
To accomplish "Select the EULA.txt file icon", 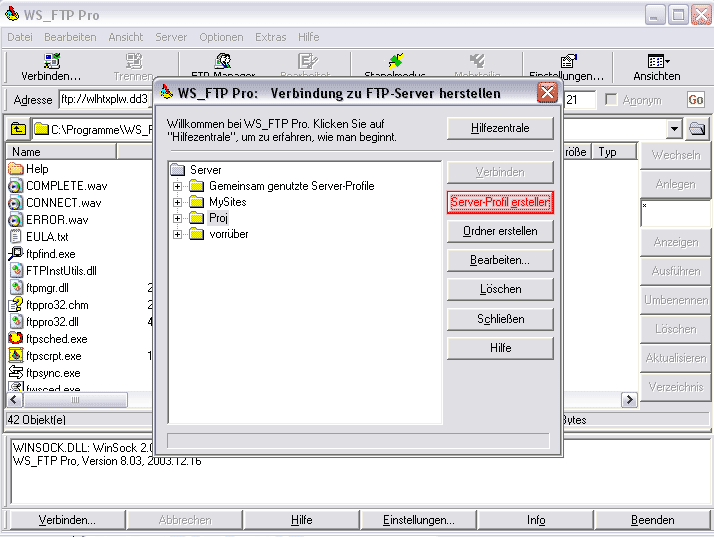I will (15, 237).
